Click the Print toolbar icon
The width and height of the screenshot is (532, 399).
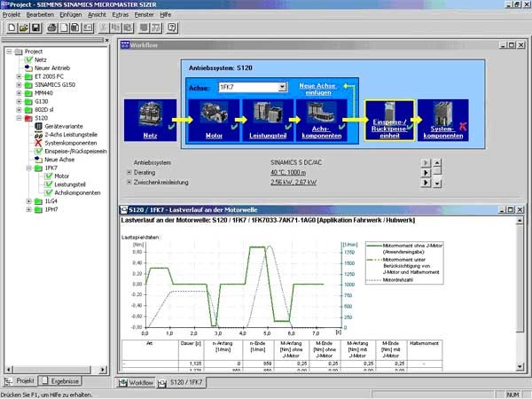click(52, 28)
